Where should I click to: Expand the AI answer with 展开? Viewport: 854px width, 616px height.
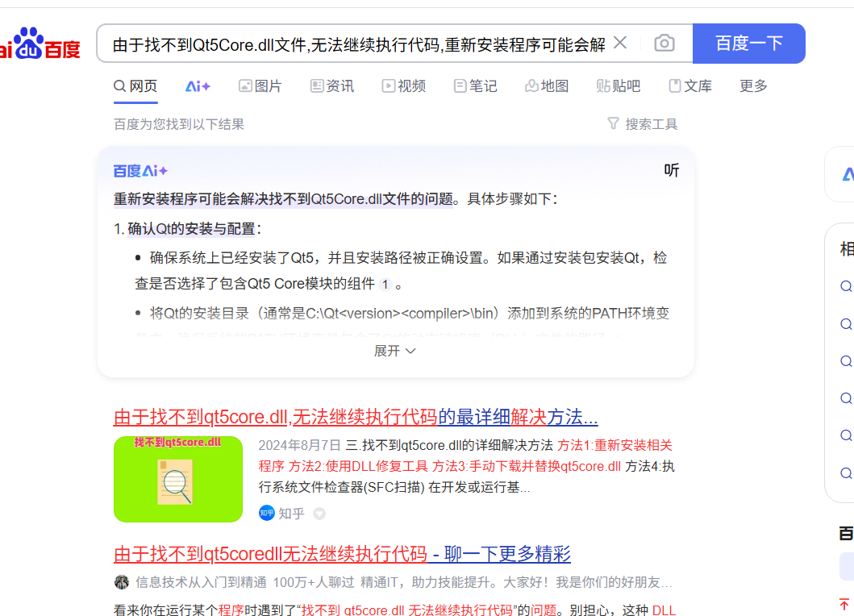click(x=395, y=351)
